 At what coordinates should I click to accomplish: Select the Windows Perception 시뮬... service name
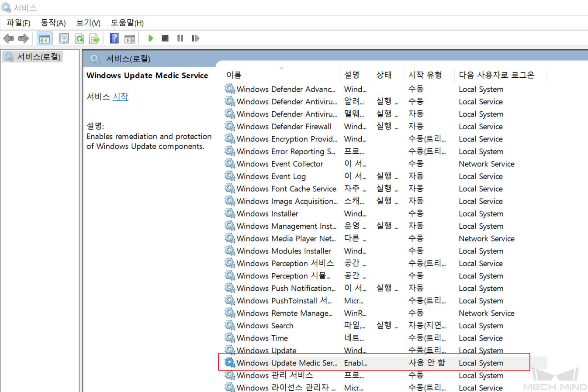coord(284,276)
